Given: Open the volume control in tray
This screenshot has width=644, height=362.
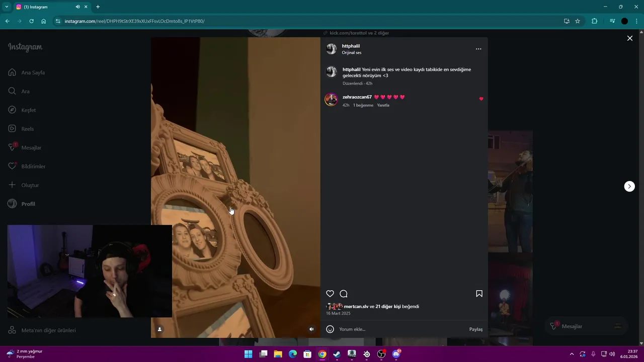Looking at the screenshot, I should (612, 354).
